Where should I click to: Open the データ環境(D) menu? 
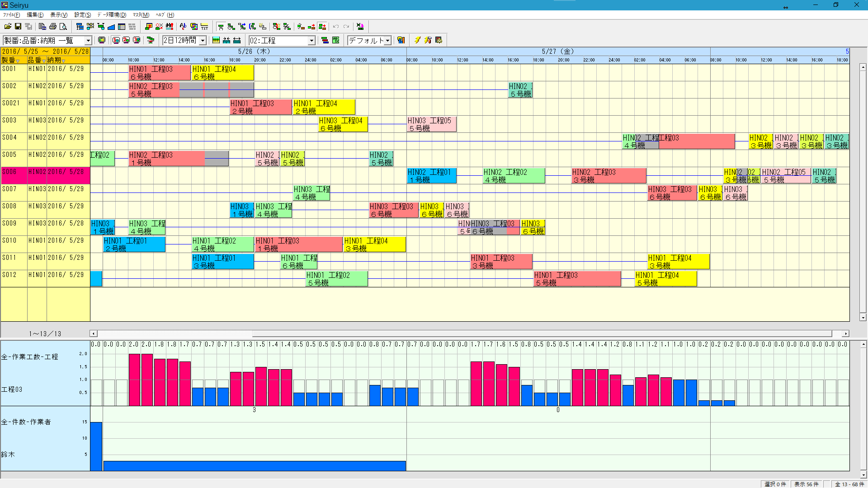click(112, 15)
